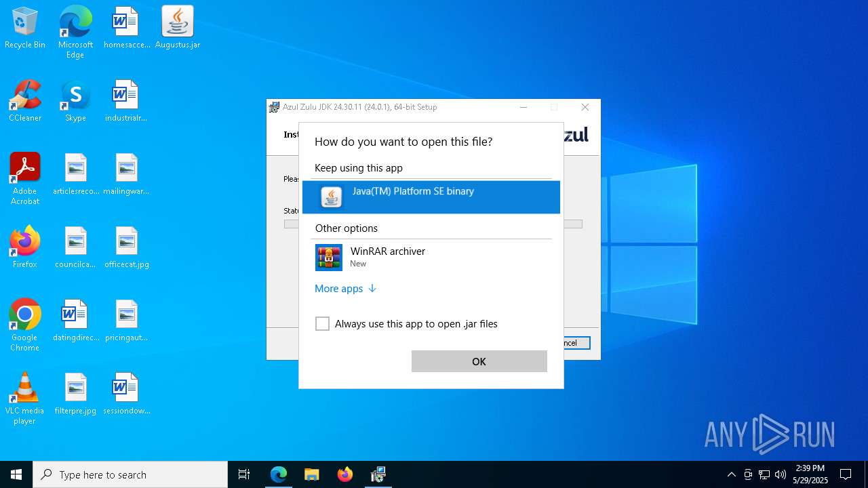This screenshot has height=488, width=868.
Task: Select the homesacce Word document icon
Action: tap(126, 28)
